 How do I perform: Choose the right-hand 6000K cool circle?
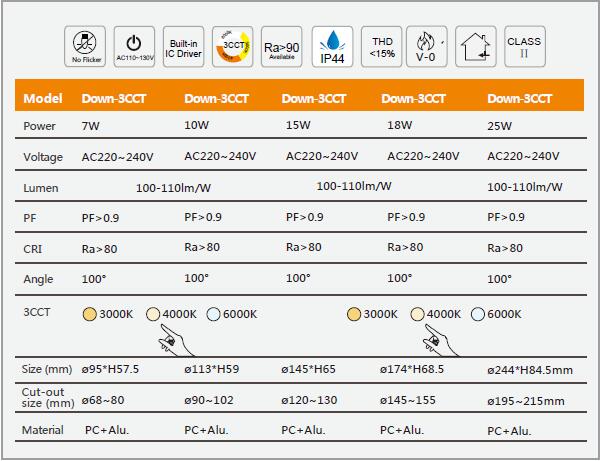click(x=478, y=314)
